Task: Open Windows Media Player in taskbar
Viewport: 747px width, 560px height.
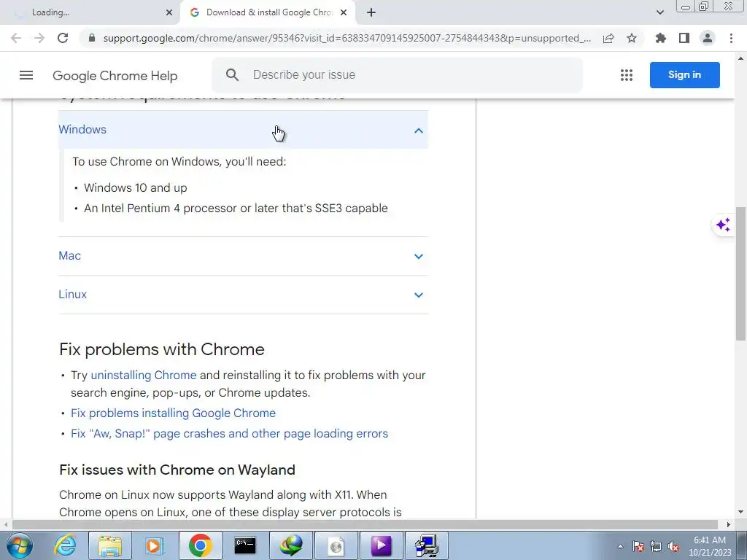Action: click(x=155, y=545)
